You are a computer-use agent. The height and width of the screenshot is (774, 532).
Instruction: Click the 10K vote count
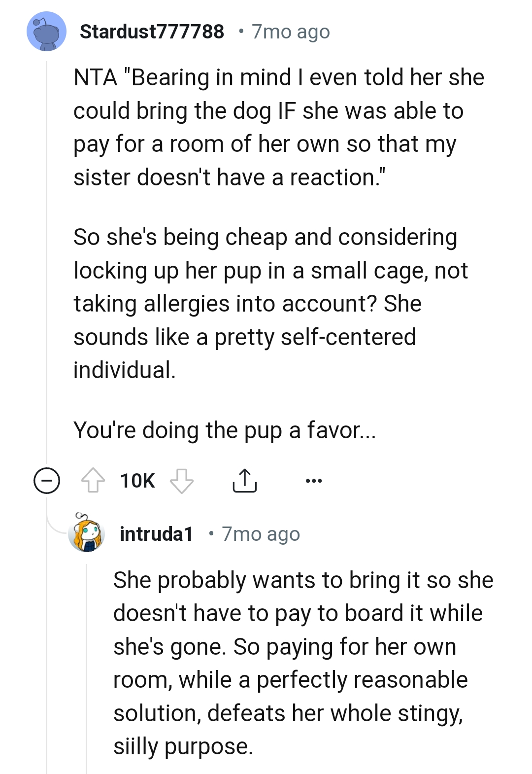137,480
